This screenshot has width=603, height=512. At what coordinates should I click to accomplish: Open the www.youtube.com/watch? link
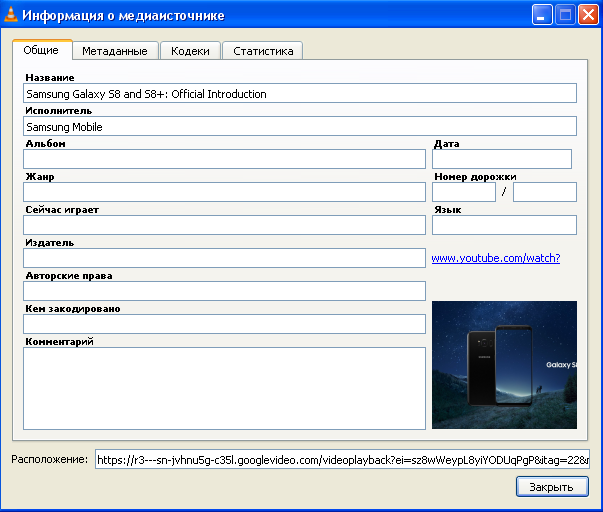tap(495, 258)
